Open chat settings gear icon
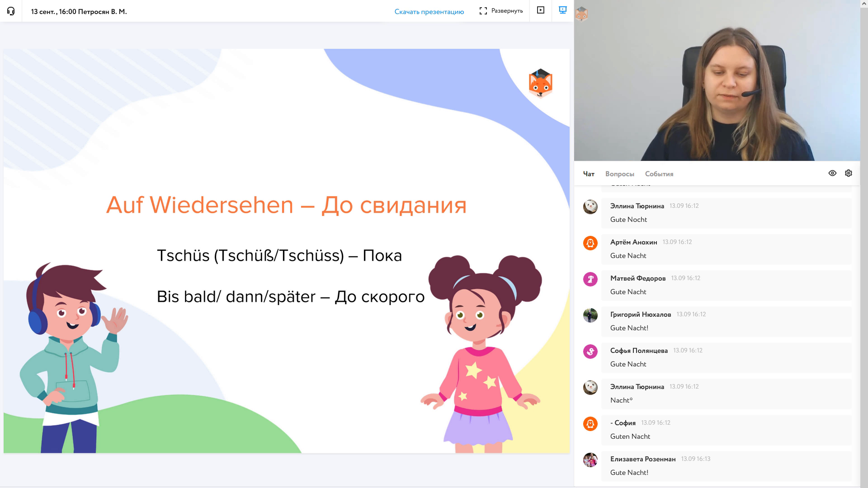 [849, 174]
